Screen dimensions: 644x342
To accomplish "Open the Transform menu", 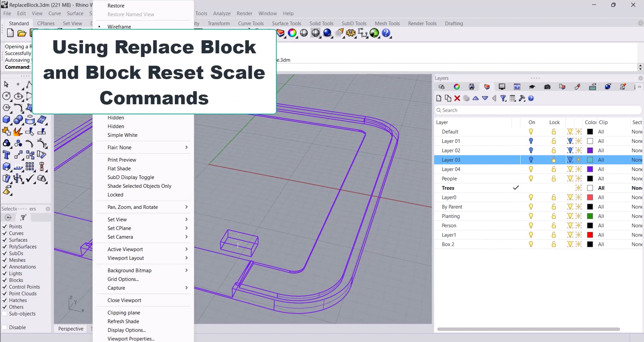I will point(219,23).
